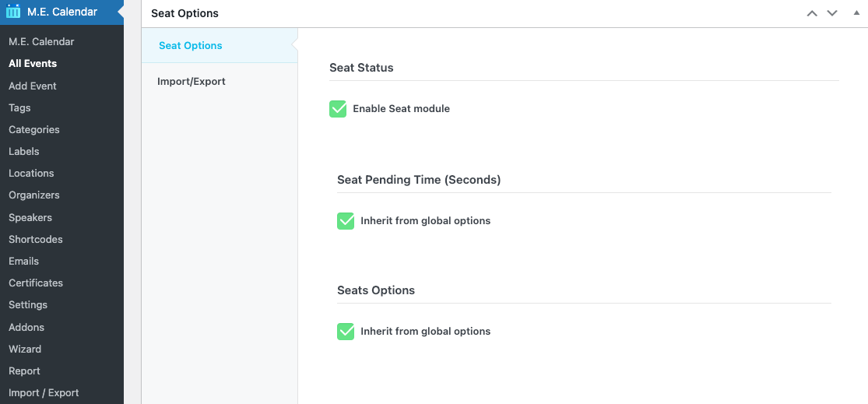Disable the Enable Seat module checkbox
The image size is (868, 404).
pyautogui.click(x=338, y=109)
